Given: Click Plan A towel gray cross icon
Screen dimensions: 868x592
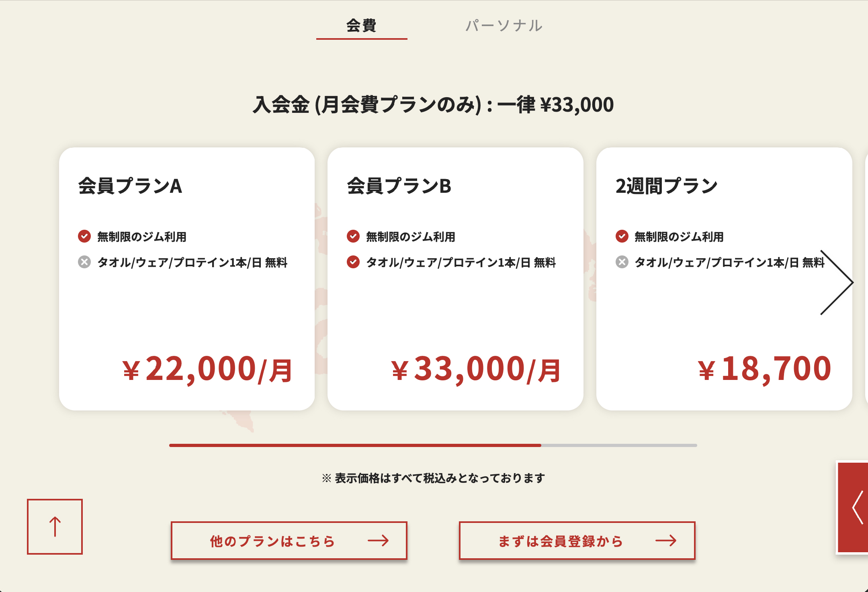Looking at the screenshot, I should tap(84, 262).
